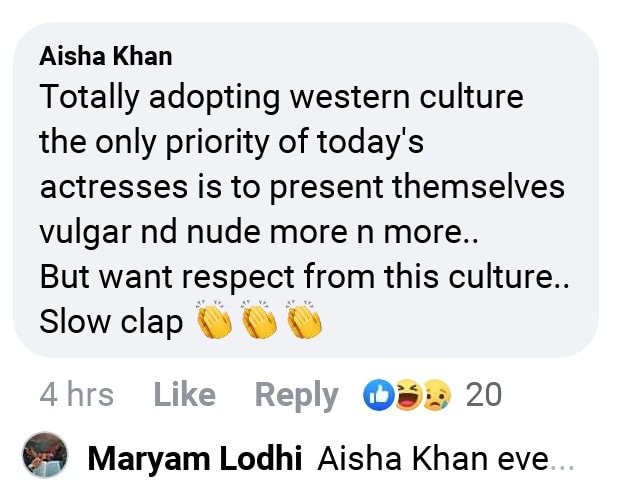Click the crying sad reaction icon

436,395
